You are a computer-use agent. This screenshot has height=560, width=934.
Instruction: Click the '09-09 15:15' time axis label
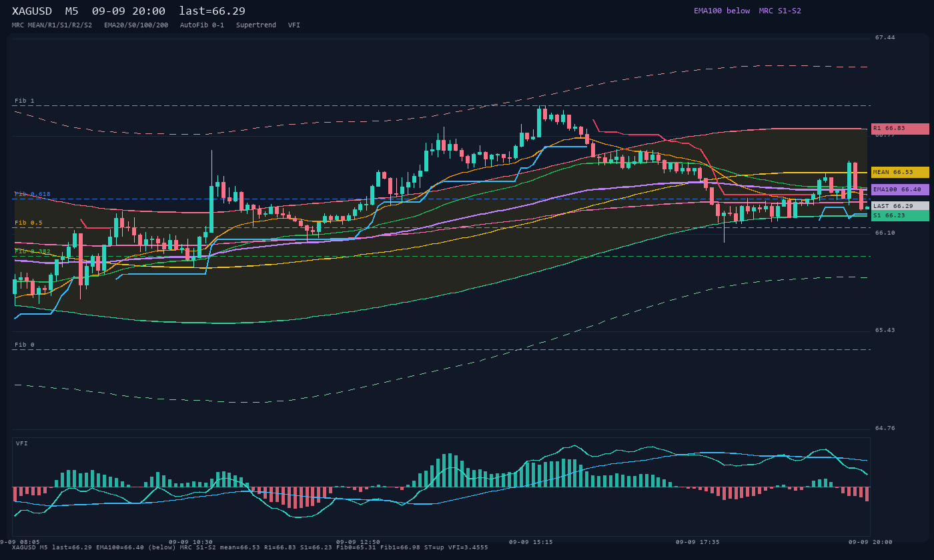(x=530, y=542)
